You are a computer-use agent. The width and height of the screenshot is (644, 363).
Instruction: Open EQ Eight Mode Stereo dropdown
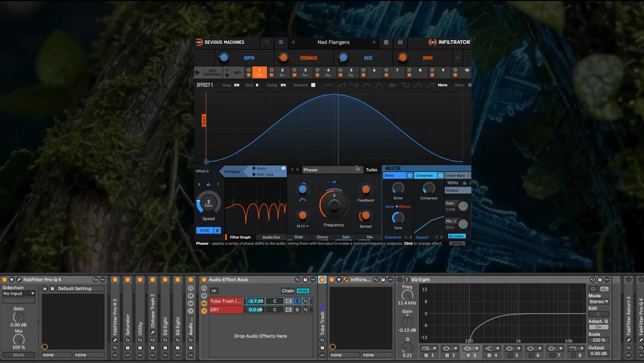coord(598,302)
